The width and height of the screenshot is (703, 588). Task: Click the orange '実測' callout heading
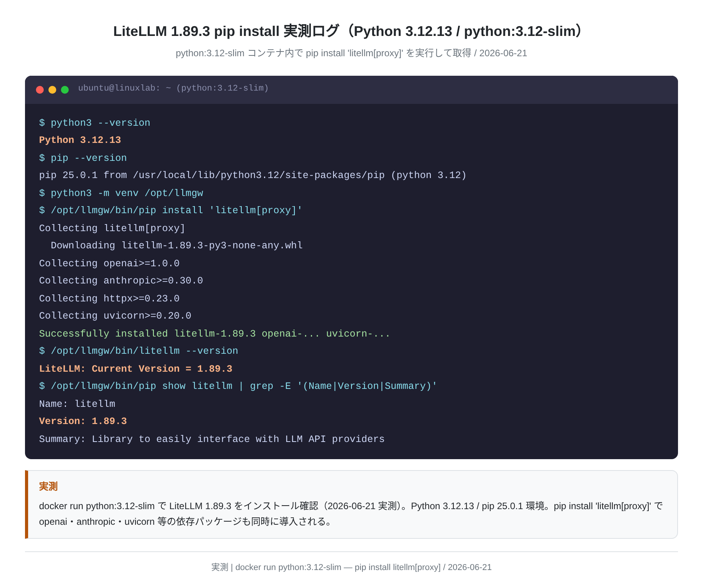(48, 486)
